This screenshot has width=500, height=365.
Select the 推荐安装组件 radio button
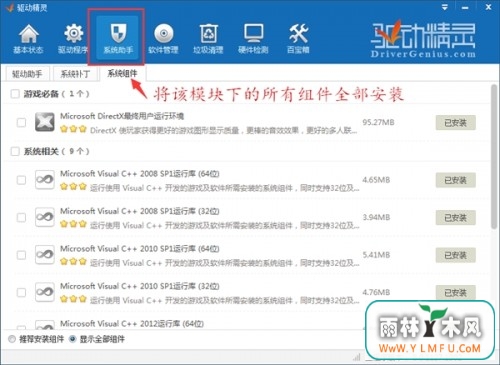pos(12,339)
